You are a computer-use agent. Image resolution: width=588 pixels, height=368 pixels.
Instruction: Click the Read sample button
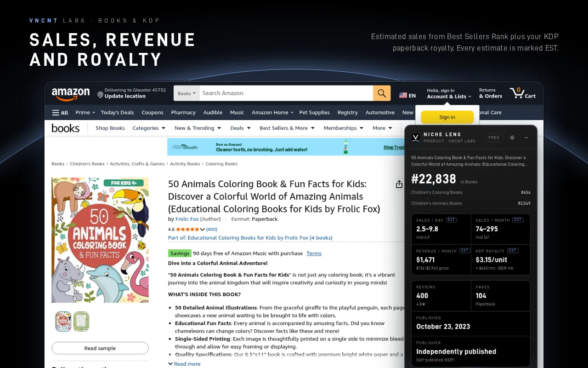pos(100,348)
